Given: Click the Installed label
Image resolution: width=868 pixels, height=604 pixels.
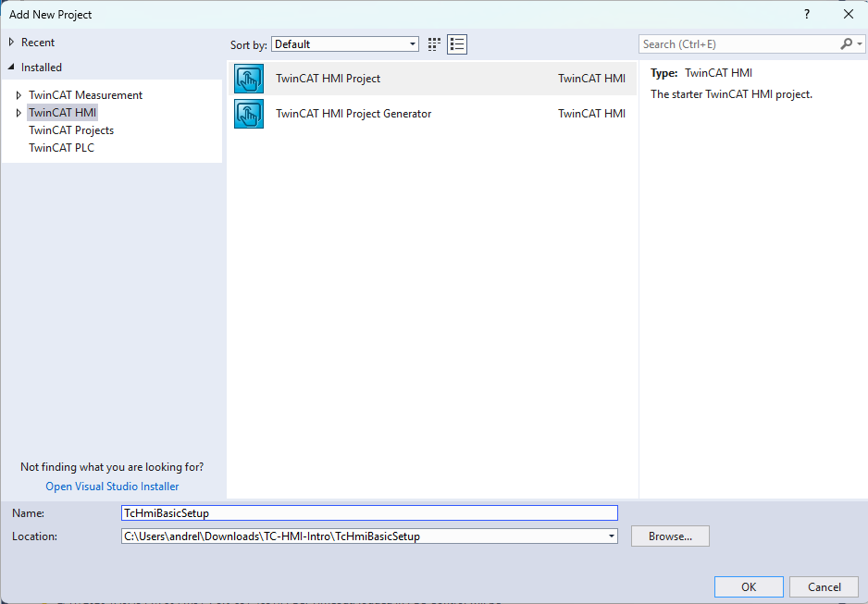Looking at the screenshot, I should 42,67.
